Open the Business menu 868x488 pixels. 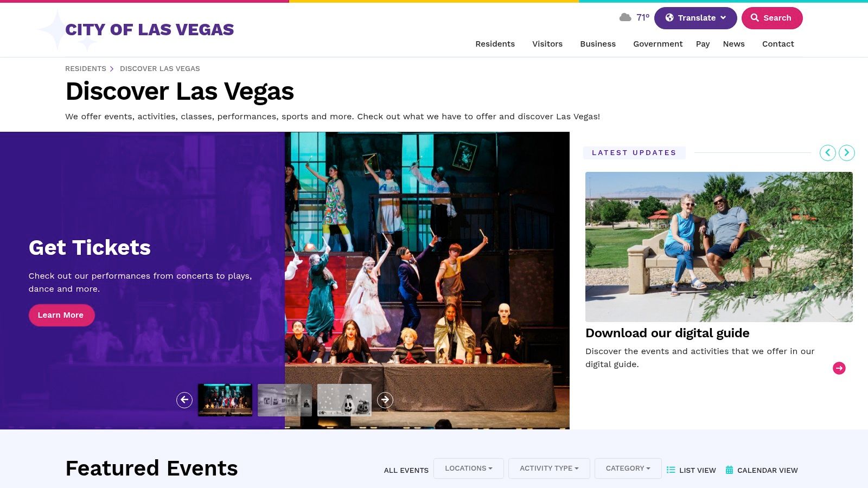tap(598, 44)
